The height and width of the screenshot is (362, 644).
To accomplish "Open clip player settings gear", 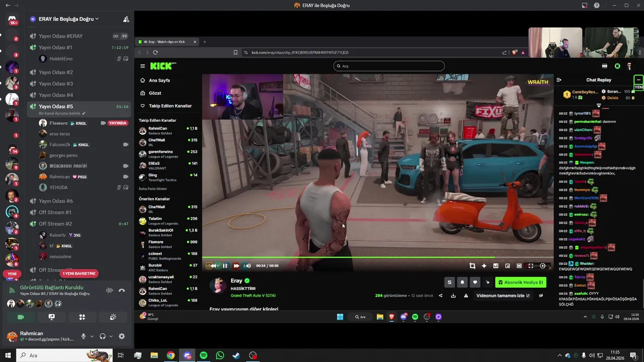I will coord(542,265).
